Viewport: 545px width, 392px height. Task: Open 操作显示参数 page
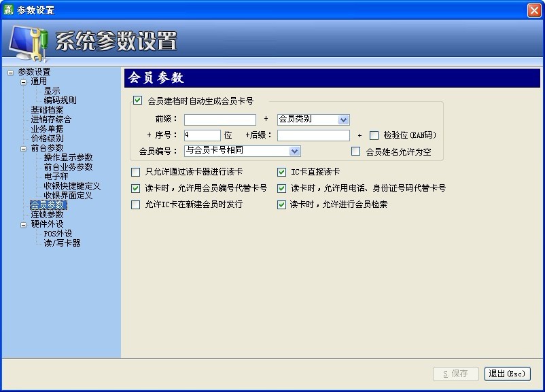pyautogui.click(x=68, y=158)
